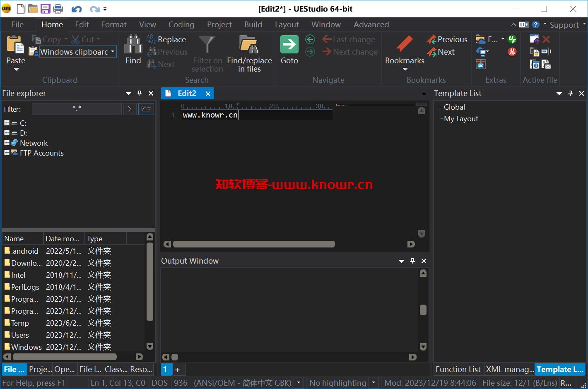Expand the FTP Accounts node
Viewport: 588px width, 389px height.
pos(7,153)
